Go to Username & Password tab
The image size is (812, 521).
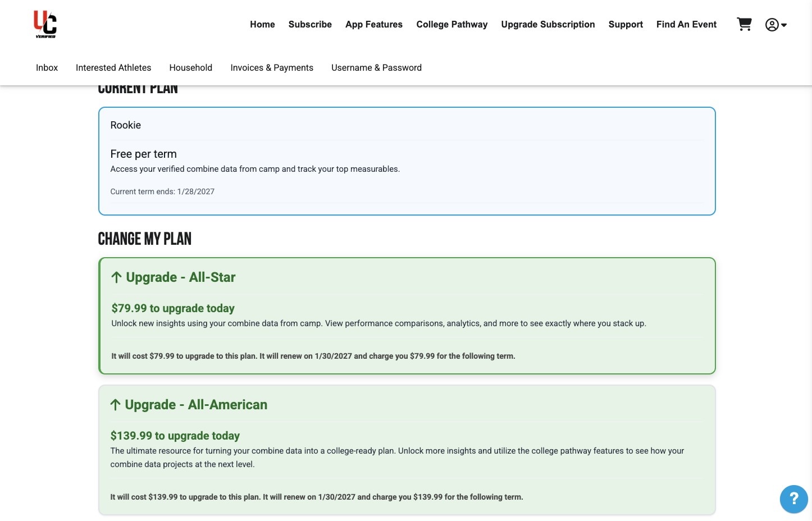(x=376, y=68)
